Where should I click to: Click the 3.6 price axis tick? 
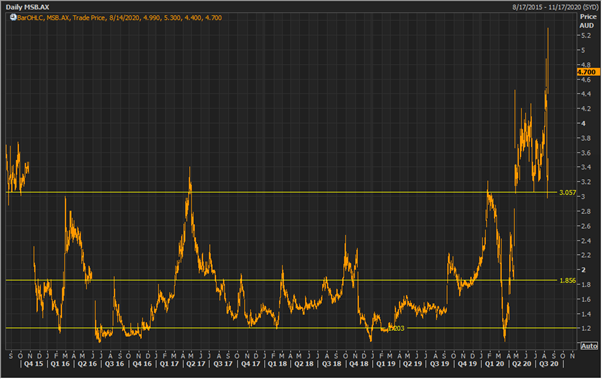(x=586, y=153)
